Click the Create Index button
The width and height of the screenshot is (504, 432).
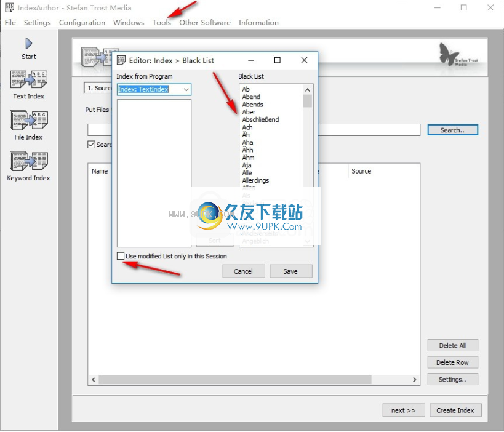(455, 410)
